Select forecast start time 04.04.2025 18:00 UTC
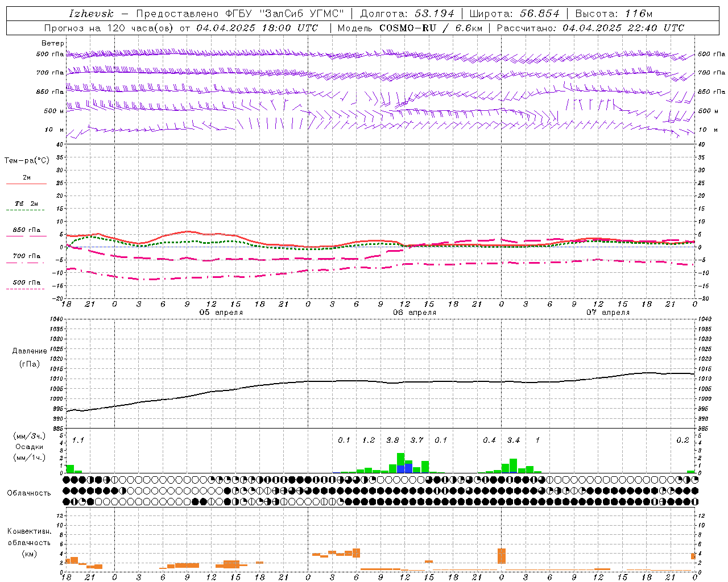The width and height of the screenshot is (728, 582). [257, 28]
